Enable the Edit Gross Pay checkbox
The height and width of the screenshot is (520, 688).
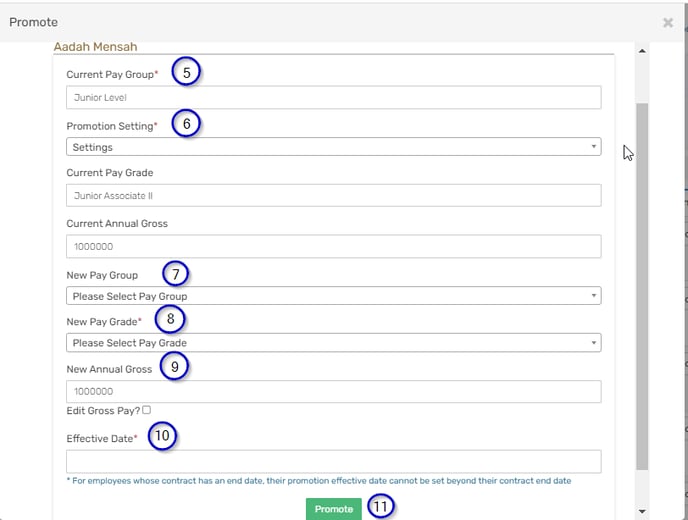(x=147, y=410)
